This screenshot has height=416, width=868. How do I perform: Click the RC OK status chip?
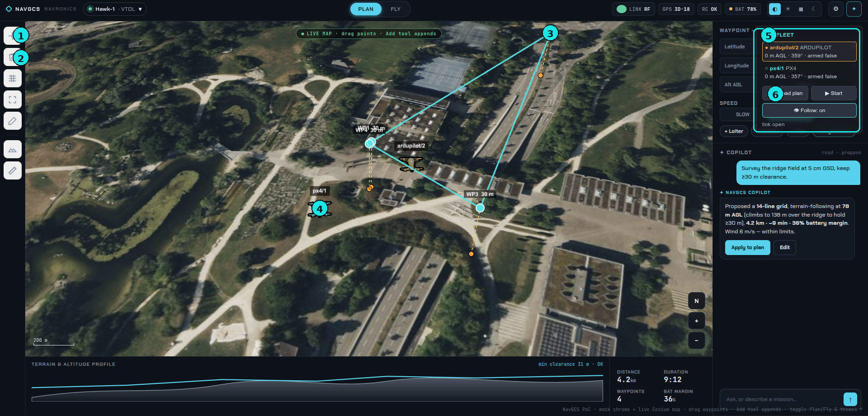coord(709,9)
